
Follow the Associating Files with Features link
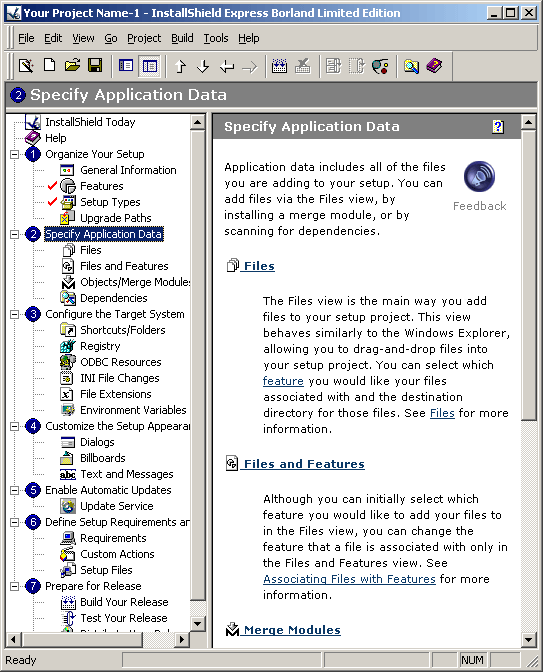click(x=349, y=579)
